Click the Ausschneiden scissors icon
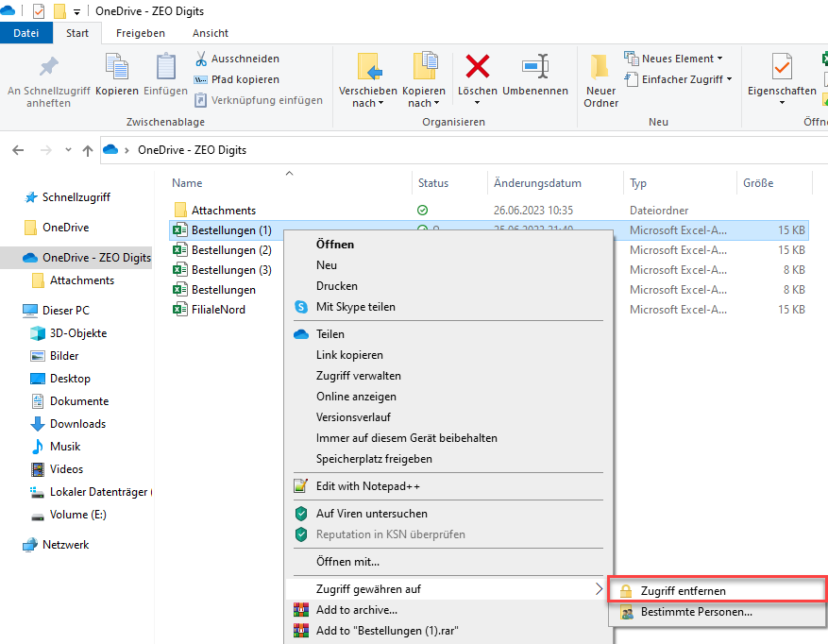The image size is (828, 644). 201,59
